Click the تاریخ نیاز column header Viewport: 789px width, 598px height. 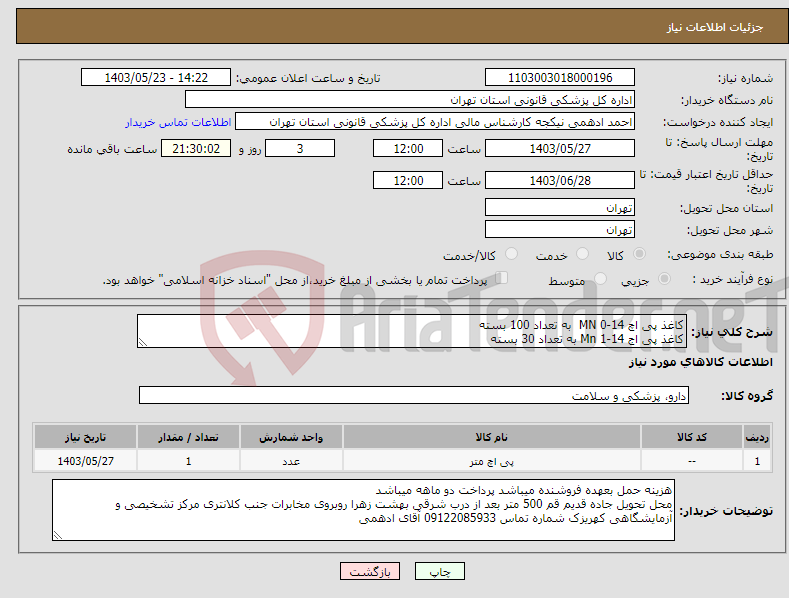point(85,437)
